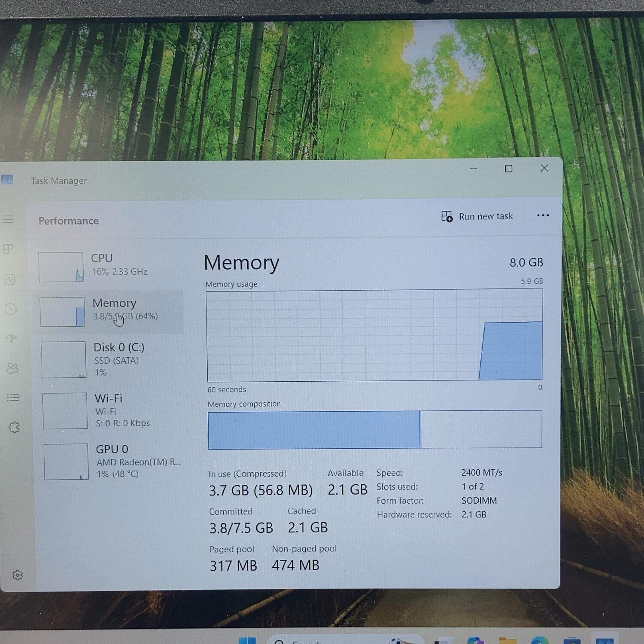This screenshot has height=644, width=644.
Task: Click the CPU mini graph thumbnail
Action: pos(61,267)
